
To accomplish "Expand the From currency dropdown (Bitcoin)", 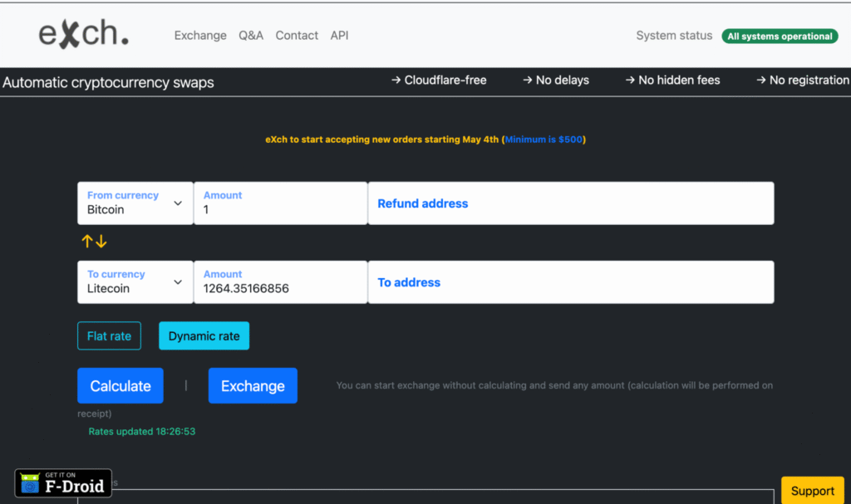I will coord(135,203).
